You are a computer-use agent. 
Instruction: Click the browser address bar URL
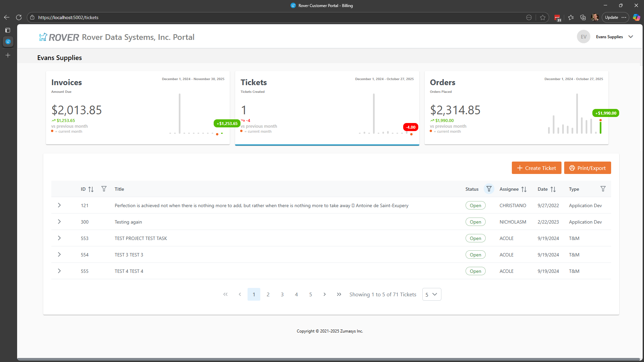68,17
